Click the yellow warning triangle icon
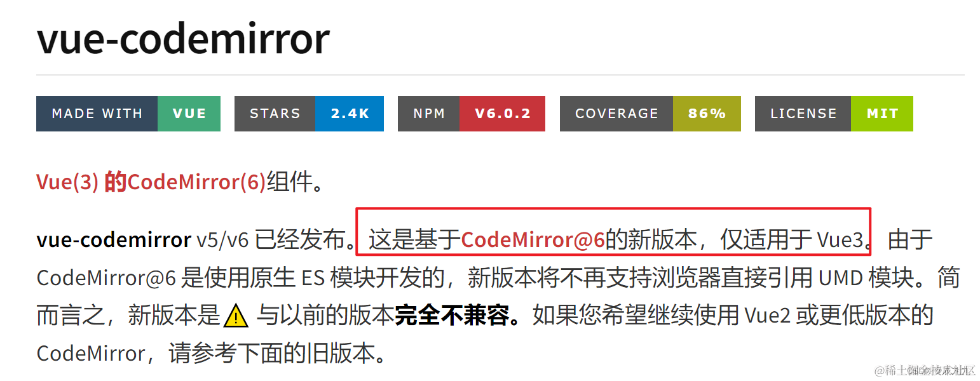Screen dimensions: 980x381 tap(236, 316)
